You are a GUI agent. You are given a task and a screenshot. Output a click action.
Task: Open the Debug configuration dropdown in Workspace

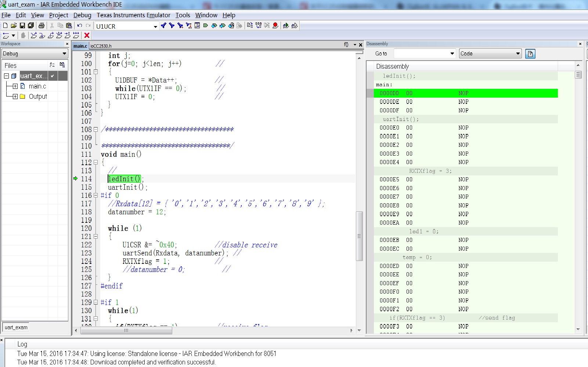[x=64, y=54]
